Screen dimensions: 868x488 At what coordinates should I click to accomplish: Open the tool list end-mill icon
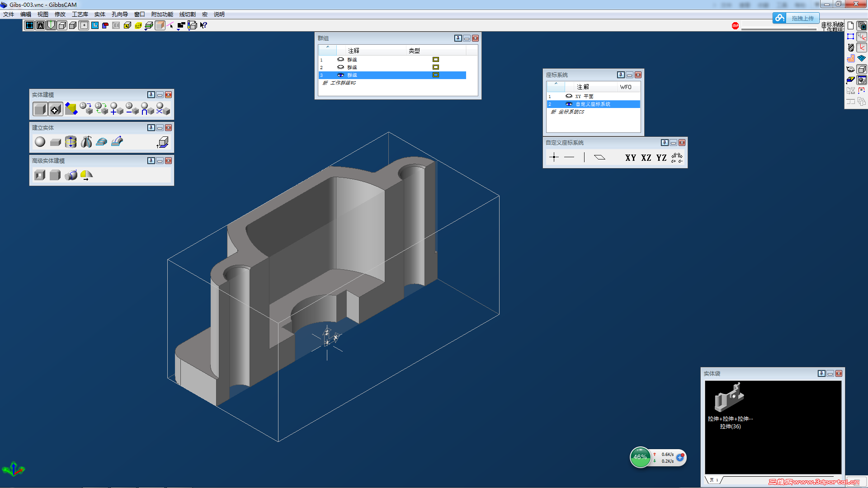pos(850,47)
